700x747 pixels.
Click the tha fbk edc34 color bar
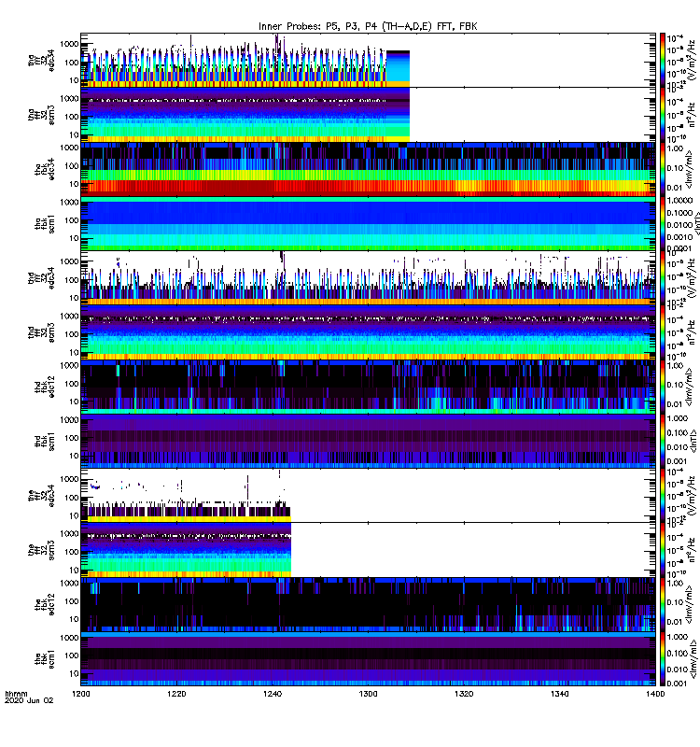(x=663, y=170)
